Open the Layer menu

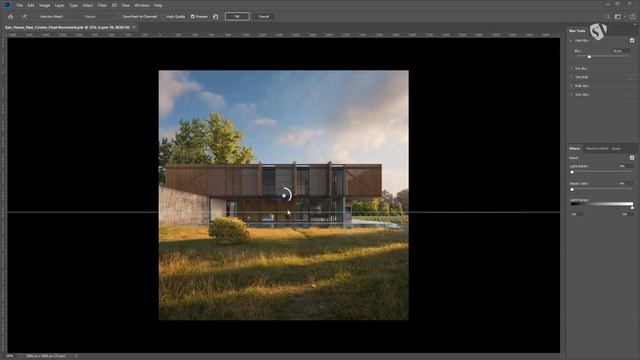click(59, 5)
